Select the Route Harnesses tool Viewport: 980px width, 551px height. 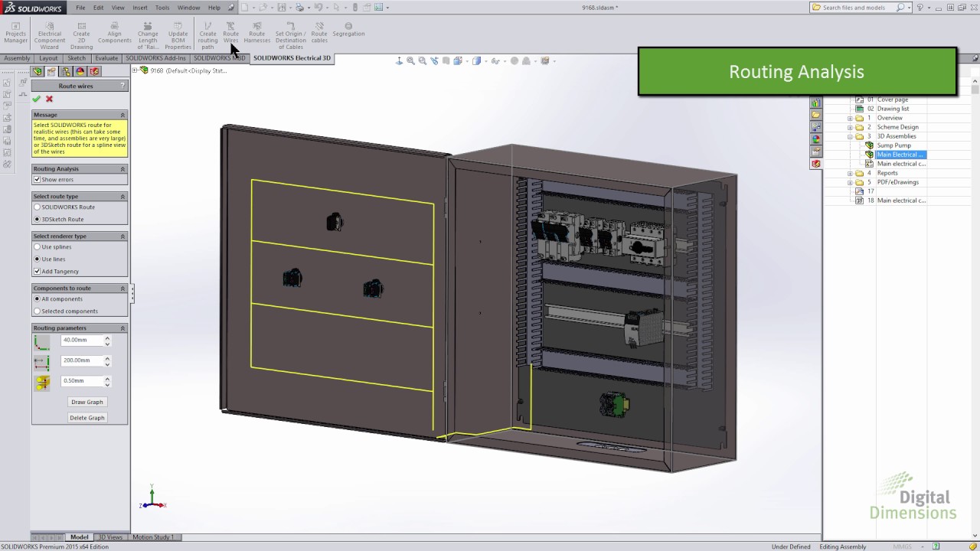(257, 33)
